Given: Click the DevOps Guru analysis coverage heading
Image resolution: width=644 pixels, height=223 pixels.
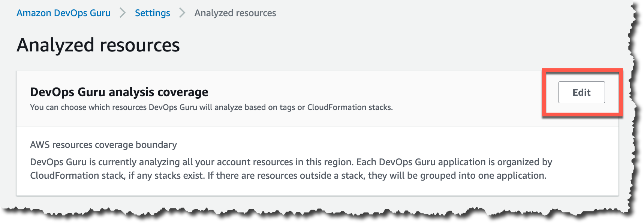Looking at the screenshot, I should point(119,92).
